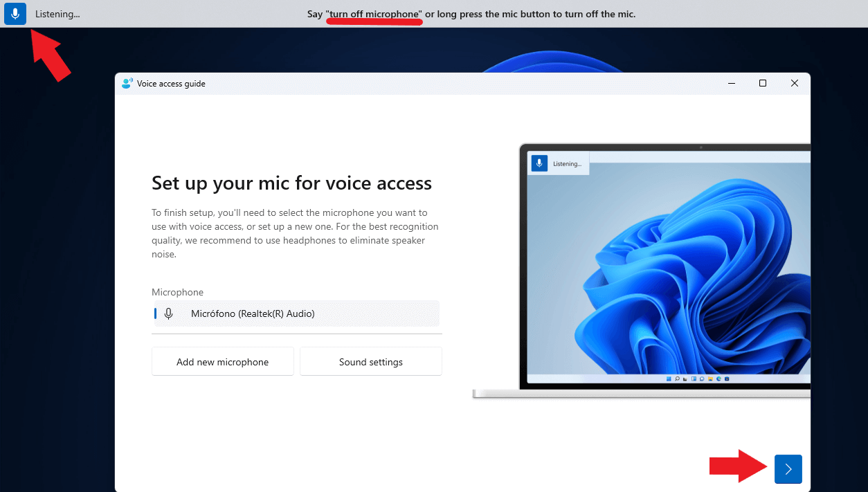Viewport: 868px width, 492px height.
Task: Advance to the next guide page arrow
Action: 788,469
